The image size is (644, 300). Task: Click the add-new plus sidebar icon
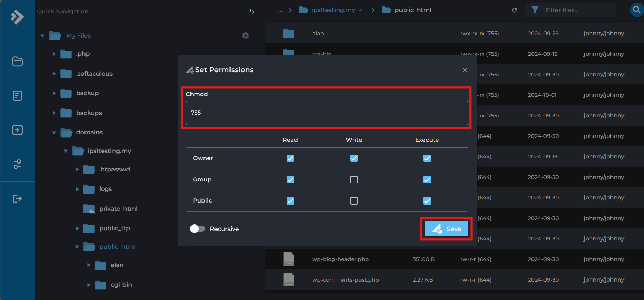[17, 130]
